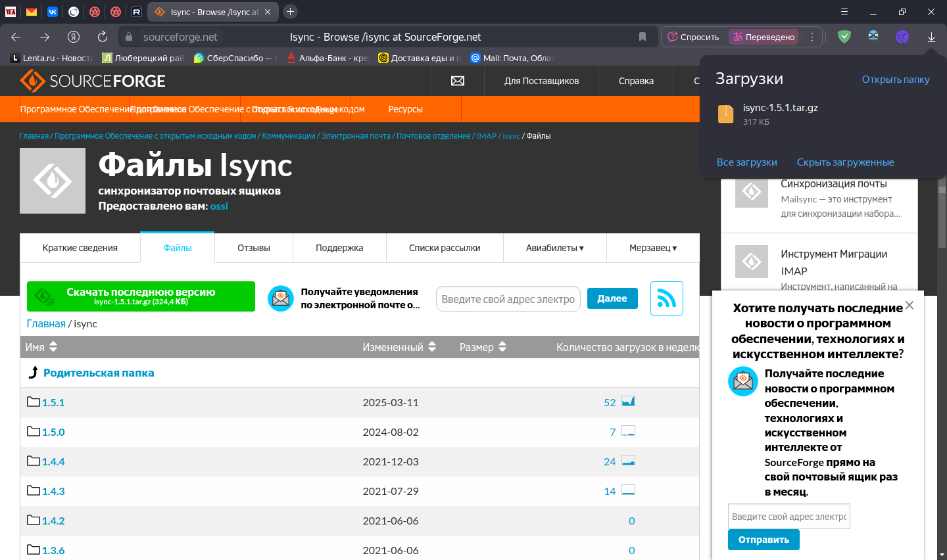Click downloads chart icon for 1.4.4

(x=628, y=461)
